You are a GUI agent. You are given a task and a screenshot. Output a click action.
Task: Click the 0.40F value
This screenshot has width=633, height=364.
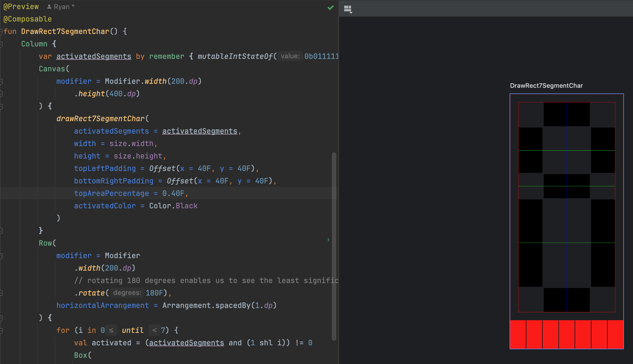pyautogui.click(x=173, y=193)
